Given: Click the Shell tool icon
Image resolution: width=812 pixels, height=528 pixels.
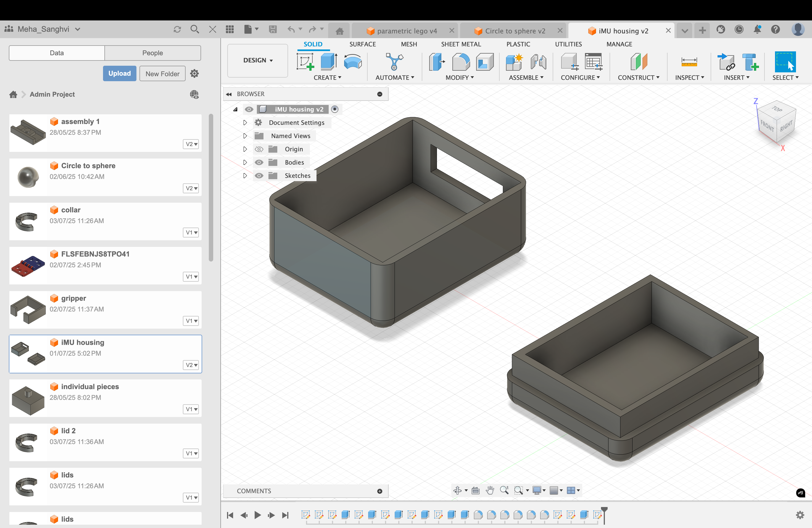Looking at the screenshot, I should [x=484, y=62].
